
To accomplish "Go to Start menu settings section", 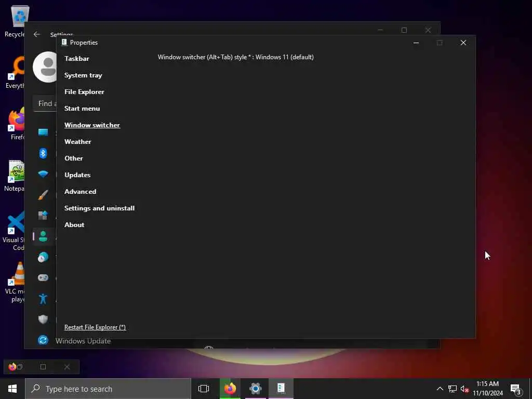I will (82, 109).
